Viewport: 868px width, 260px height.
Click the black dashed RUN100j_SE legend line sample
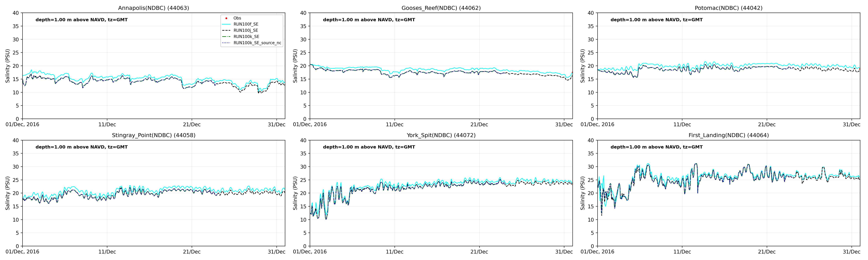pyautogui.click(x=226, y=30)
